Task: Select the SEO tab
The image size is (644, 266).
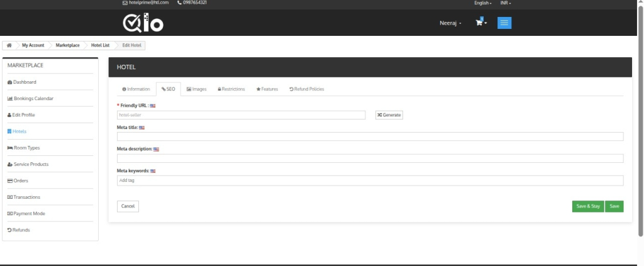Action: click(169, 89)
